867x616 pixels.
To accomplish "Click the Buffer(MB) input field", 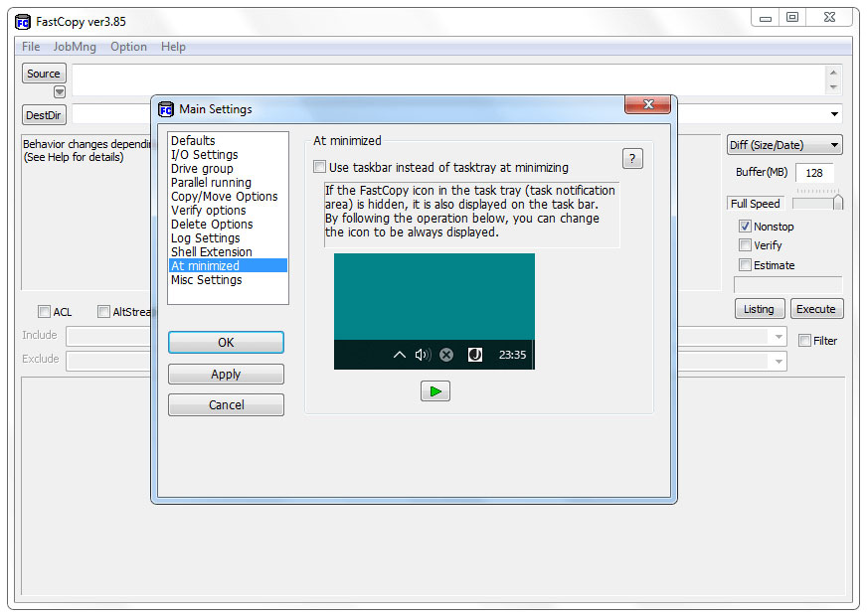I will point(814,173).
